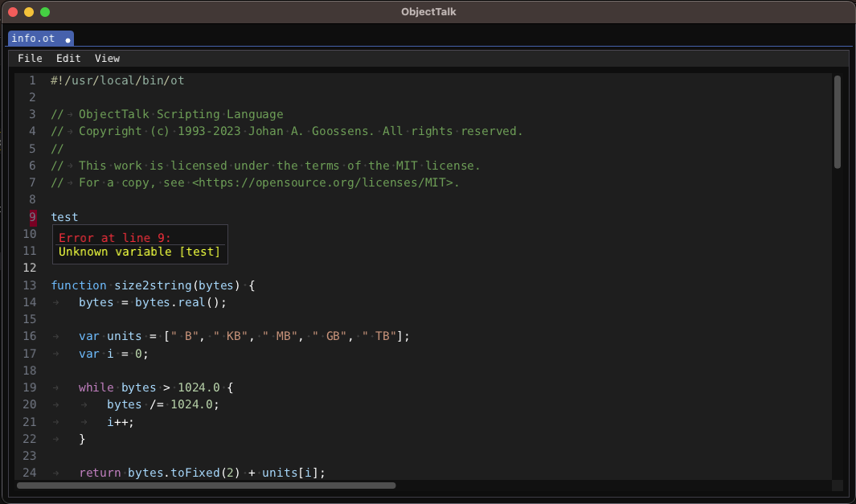
Task: Click the " KB" string literal
Action: coord(231,336)
